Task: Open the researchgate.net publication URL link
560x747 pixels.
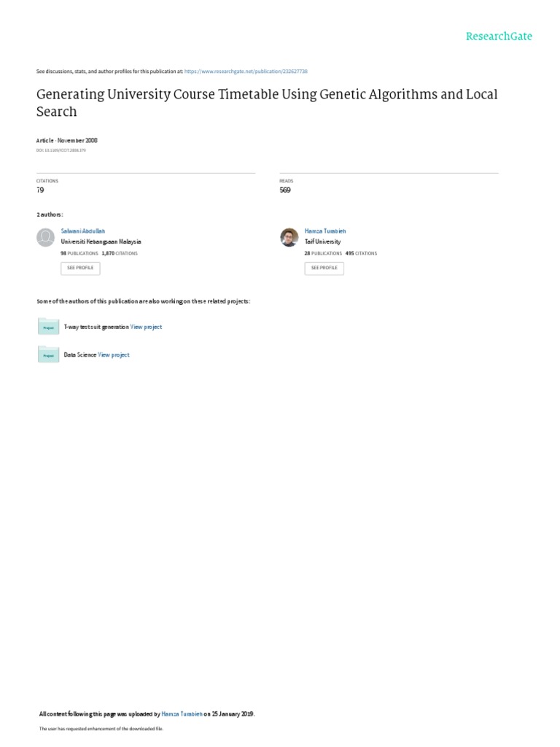Action: point(246,71)
